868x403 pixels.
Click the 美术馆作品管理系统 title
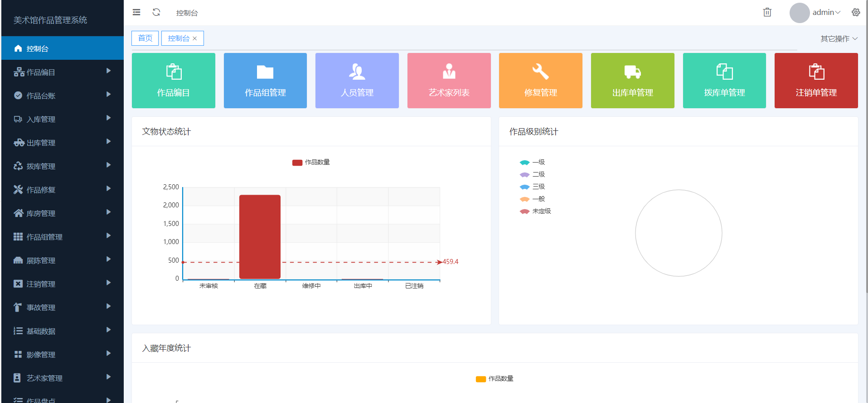(50, 20)
